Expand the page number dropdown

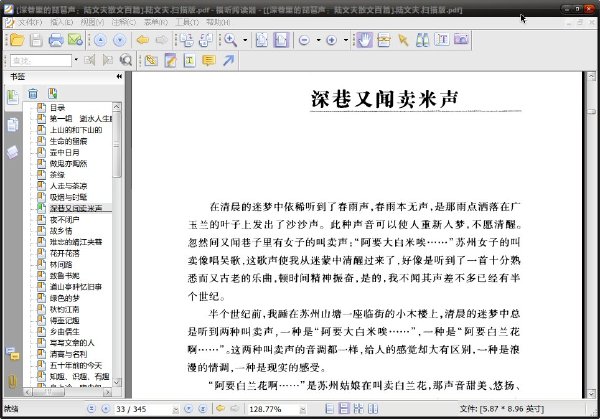(175, 409)
